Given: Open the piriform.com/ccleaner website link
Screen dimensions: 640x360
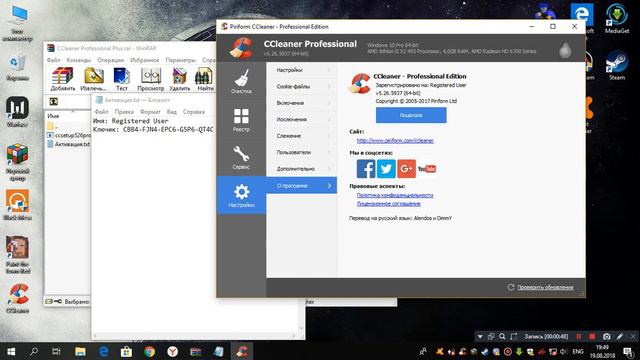Looking at the screenshot, I should (395, 140).
